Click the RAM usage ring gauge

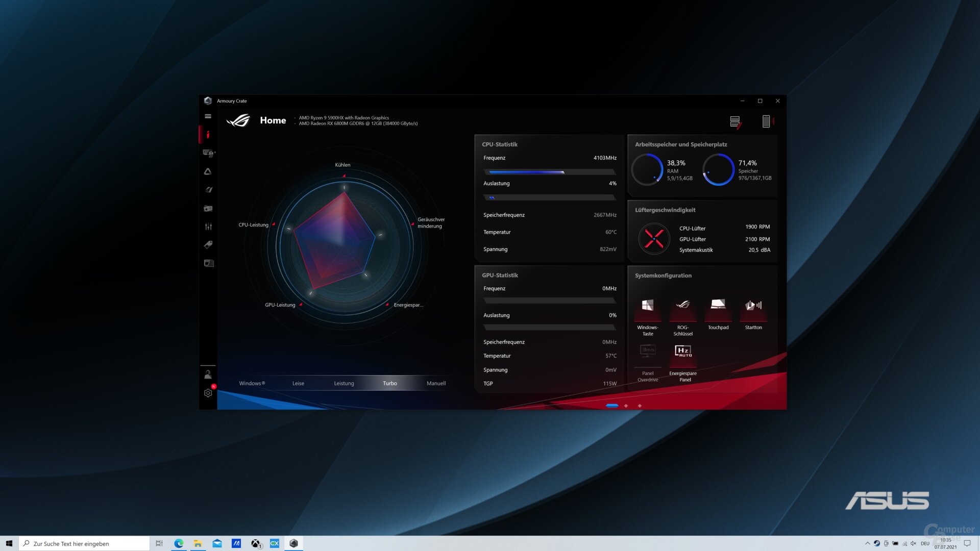(647, 170)
